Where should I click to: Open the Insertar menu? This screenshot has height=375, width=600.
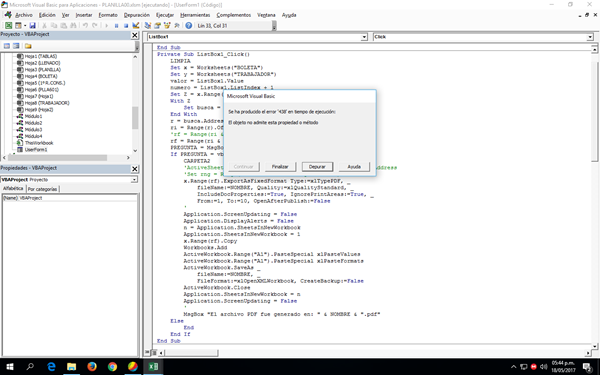pyautogui.click(x=84, y=15)
